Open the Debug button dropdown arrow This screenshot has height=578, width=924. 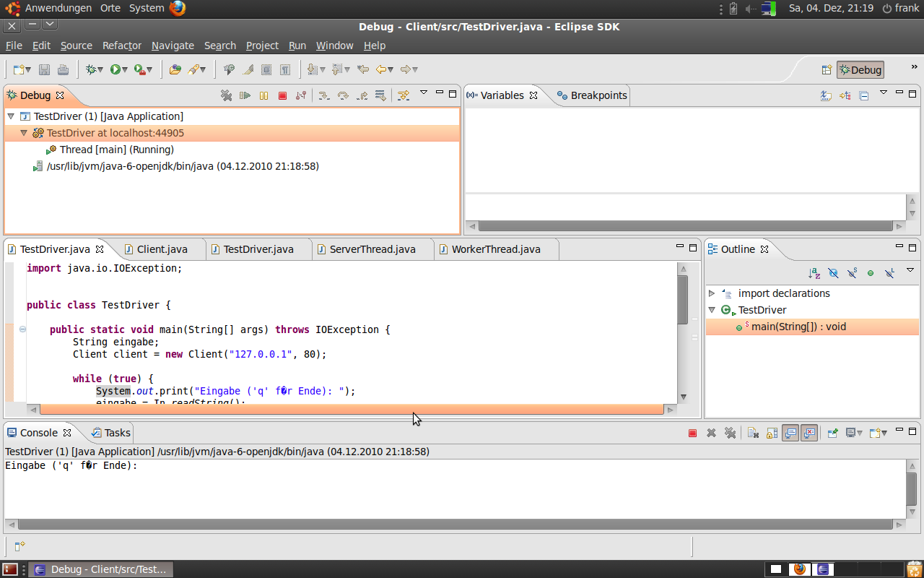(x=101, y=69)
